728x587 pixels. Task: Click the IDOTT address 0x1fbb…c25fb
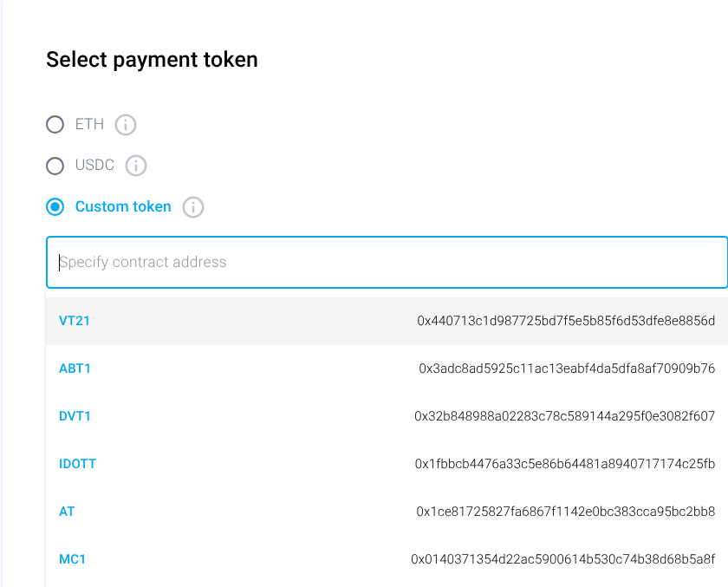click(565, 464)
